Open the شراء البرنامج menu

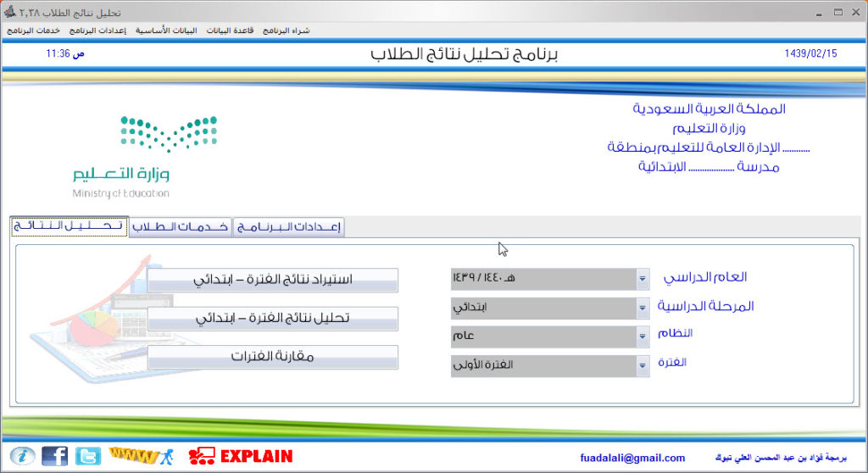(287, 31)
